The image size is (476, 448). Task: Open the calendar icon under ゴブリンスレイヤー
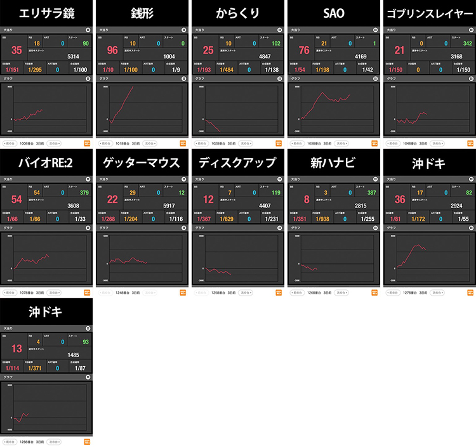470,143
